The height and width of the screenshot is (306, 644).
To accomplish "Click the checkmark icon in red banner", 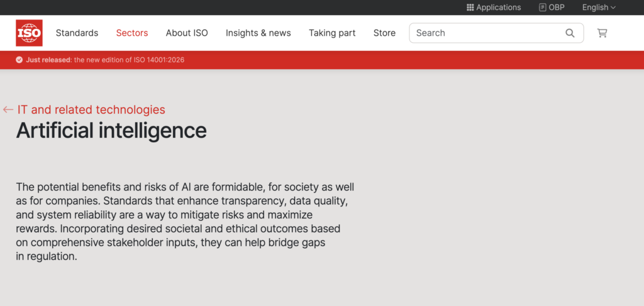I will coord(19,60).
